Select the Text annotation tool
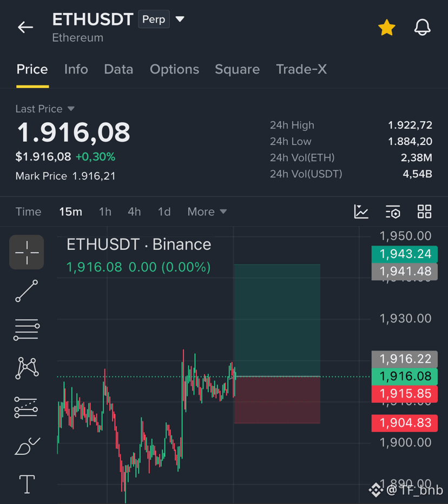 [x=27, y=484]
